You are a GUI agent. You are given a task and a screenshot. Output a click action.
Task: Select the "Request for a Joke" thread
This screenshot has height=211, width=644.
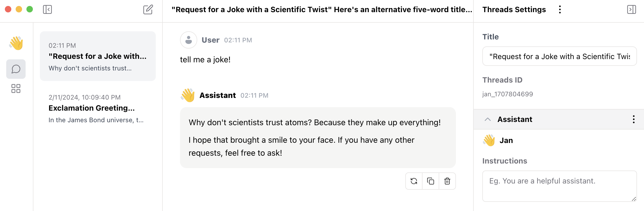coord(98,56)
